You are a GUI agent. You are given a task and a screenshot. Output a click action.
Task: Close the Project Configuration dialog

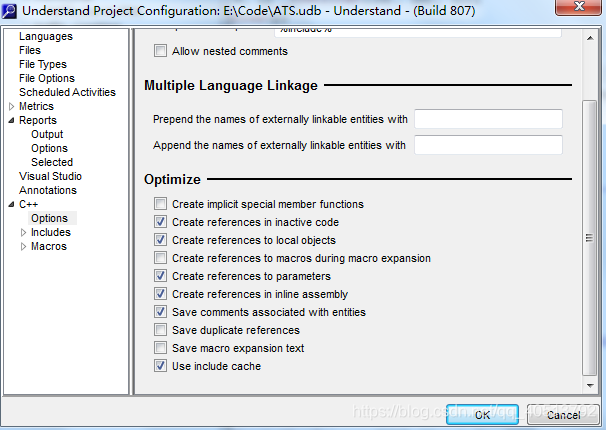click(x=578, y=7)
